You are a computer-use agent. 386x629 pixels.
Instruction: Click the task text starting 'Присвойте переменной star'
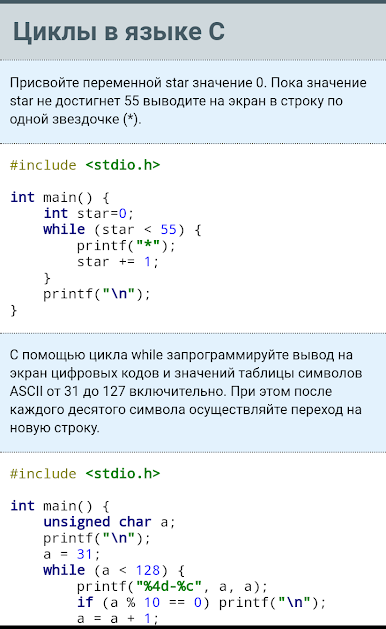188,101
